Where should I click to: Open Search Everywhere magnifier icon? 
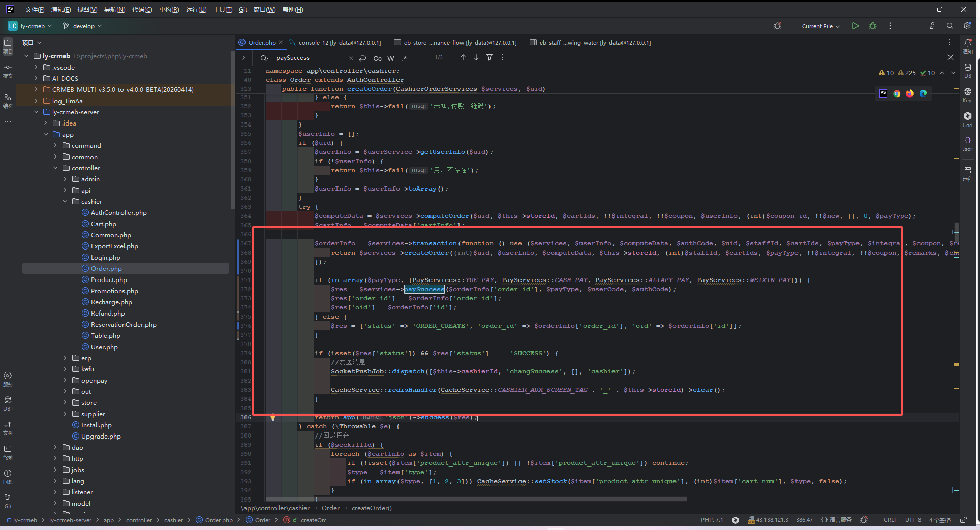950,26
